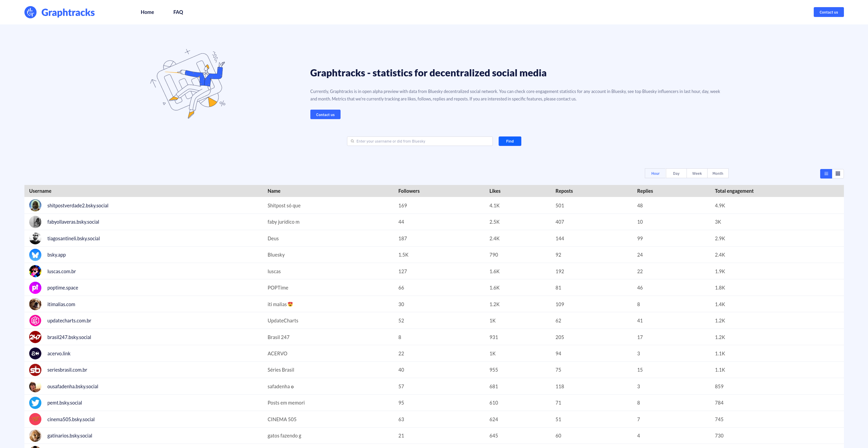Click the Followers column header

coord(409,191)
